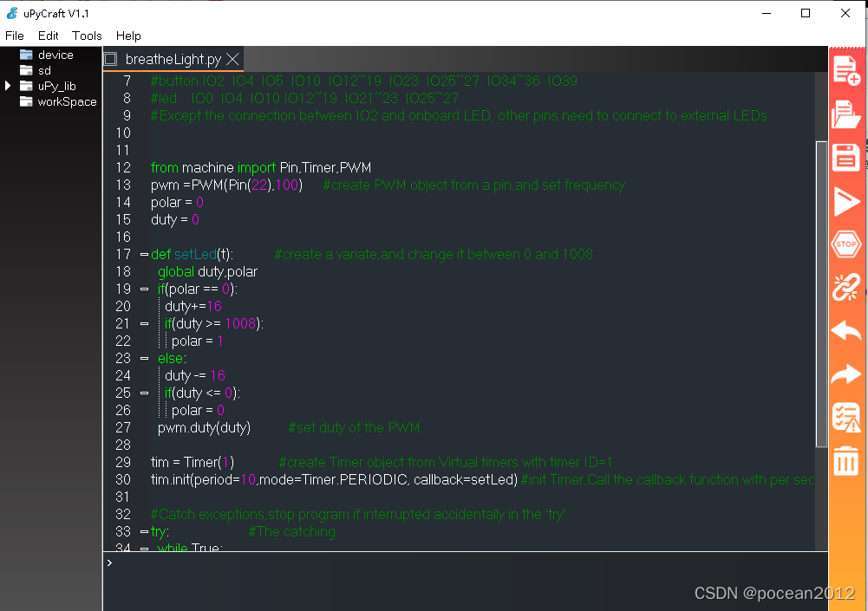Select the sd folder in the file tree
This screenshot has height=611, width=868.
point(44,70)
